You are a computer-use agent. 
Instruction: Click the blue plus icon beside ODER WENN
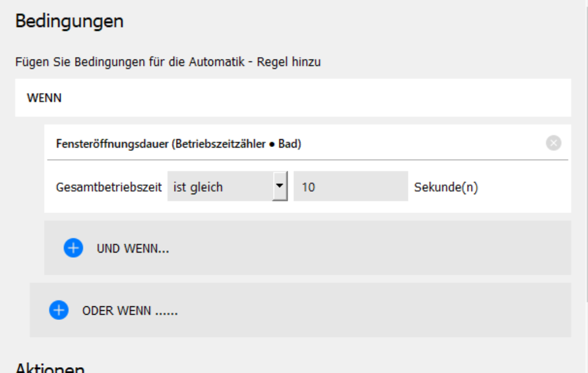(x=59, y=310)
